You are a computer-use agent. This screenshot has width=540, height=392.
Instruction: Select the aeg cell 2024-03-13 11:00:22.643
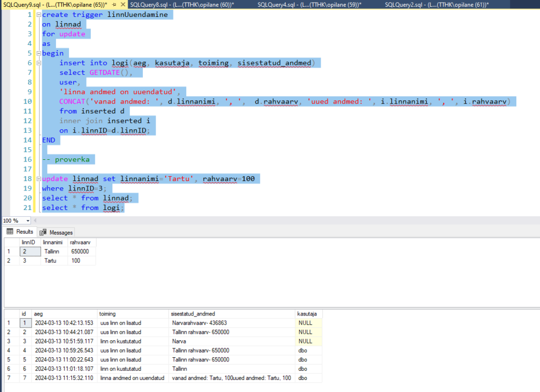[64, 360]
